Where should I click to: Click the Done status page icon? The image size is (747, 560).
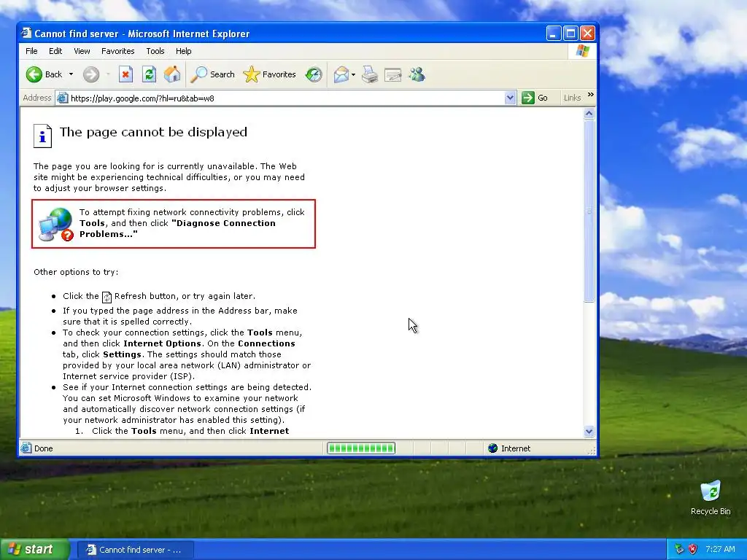[x=26, y=448]
